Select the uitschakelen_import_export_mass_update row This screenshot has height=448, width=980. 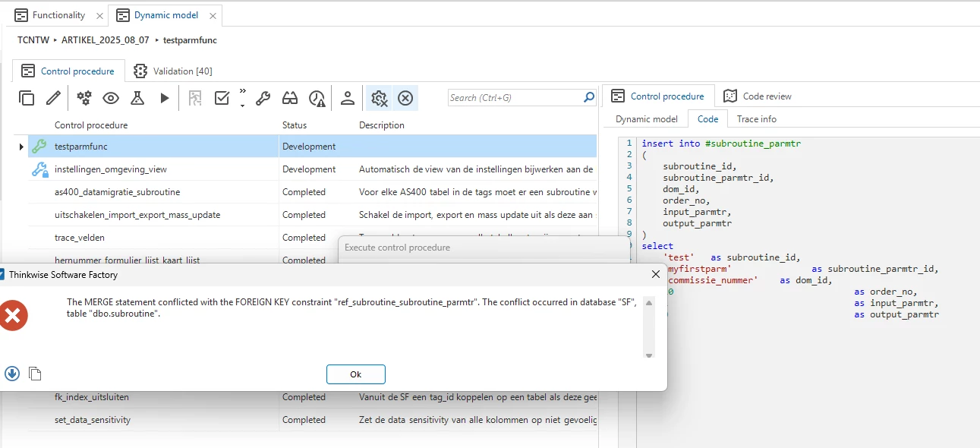(312, 215)
